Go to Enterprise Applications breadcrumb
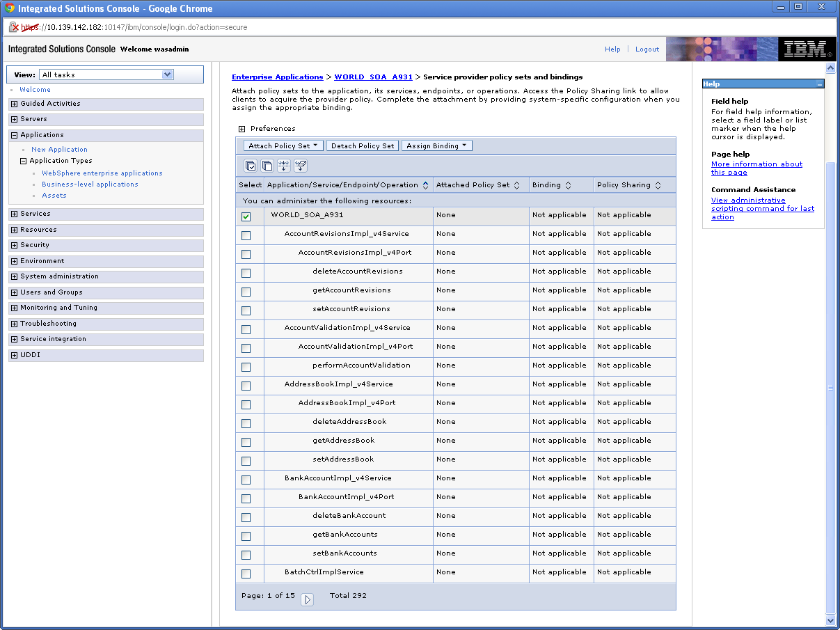The width and height of the screenshot is (840, 630). click(277, 77)
